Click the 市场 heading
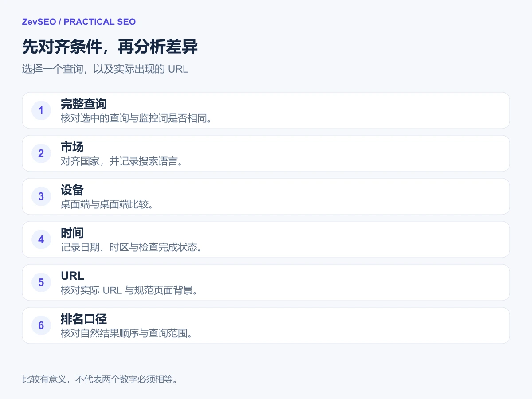Image resolution: width=532 pixels, height=399 pixels. coord(72,147)
